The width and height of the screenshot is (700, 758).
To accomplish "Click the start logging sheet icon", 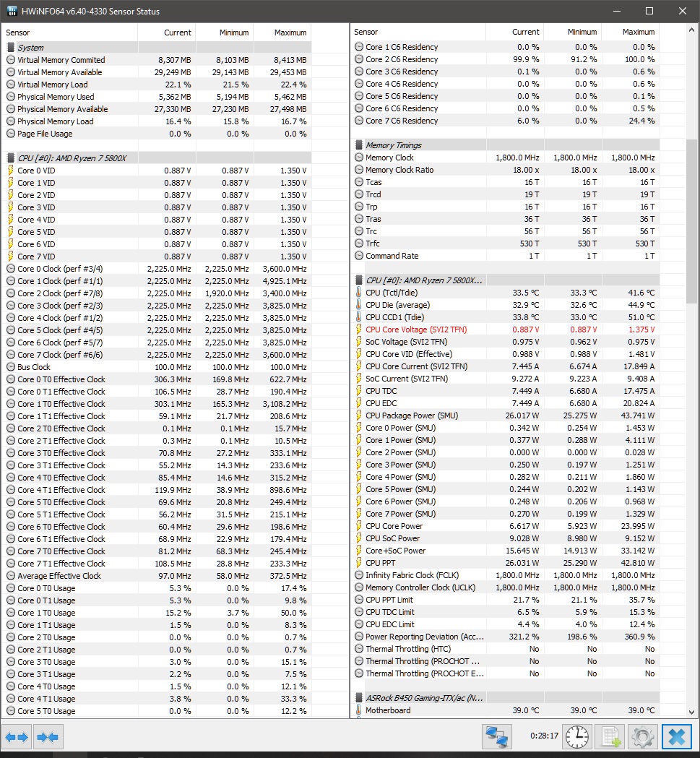I will tap(610, 737).
